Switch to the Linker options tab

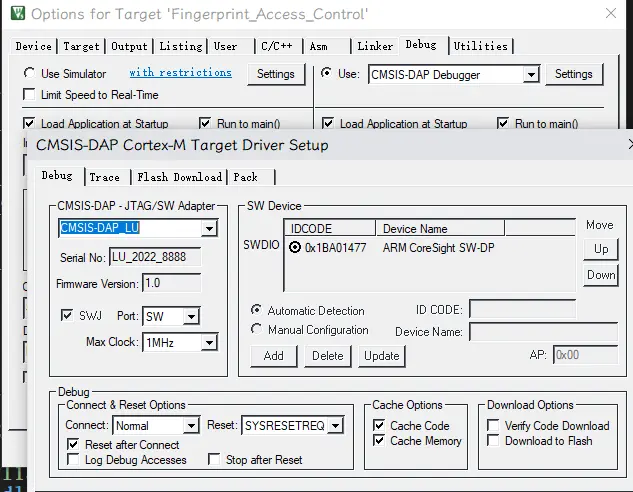pyautogui.click(x=375, y=46)
